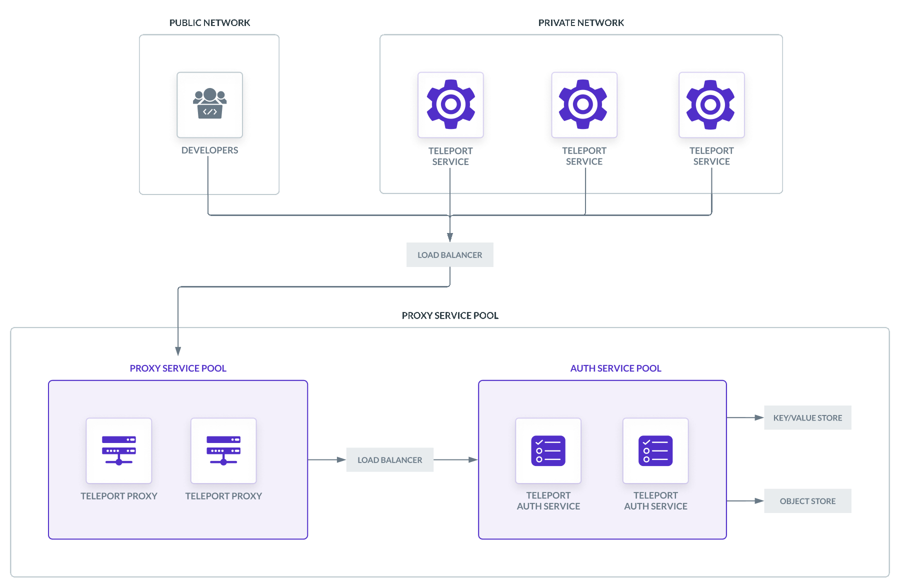
Task: Click the Developers group icon
Action: [x=209, y=104]
